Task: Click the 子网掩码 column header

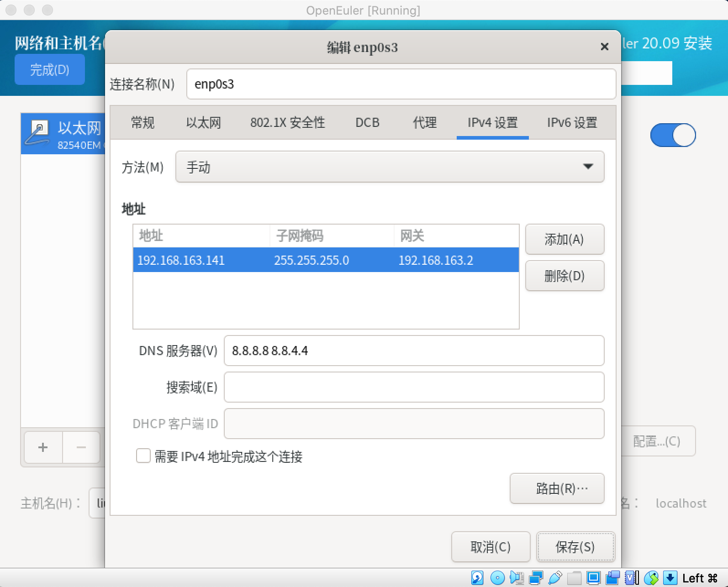Action: click(332, 236)
